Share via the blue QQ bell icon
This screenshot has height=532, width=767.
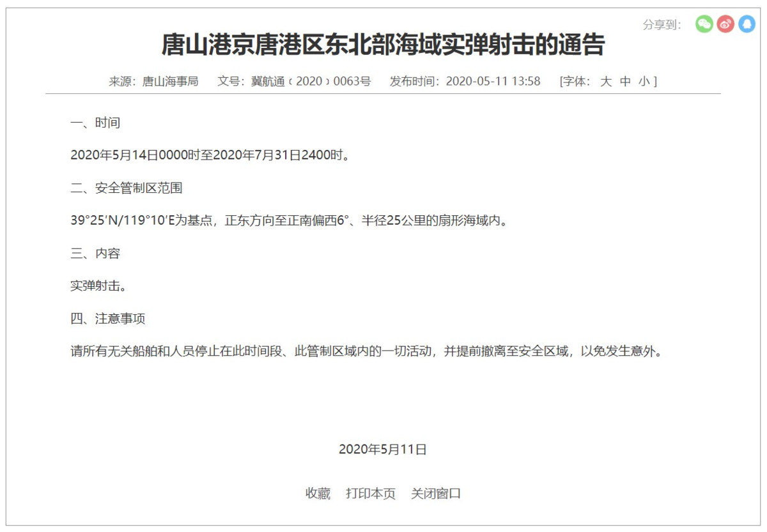[x=747, y=24]
